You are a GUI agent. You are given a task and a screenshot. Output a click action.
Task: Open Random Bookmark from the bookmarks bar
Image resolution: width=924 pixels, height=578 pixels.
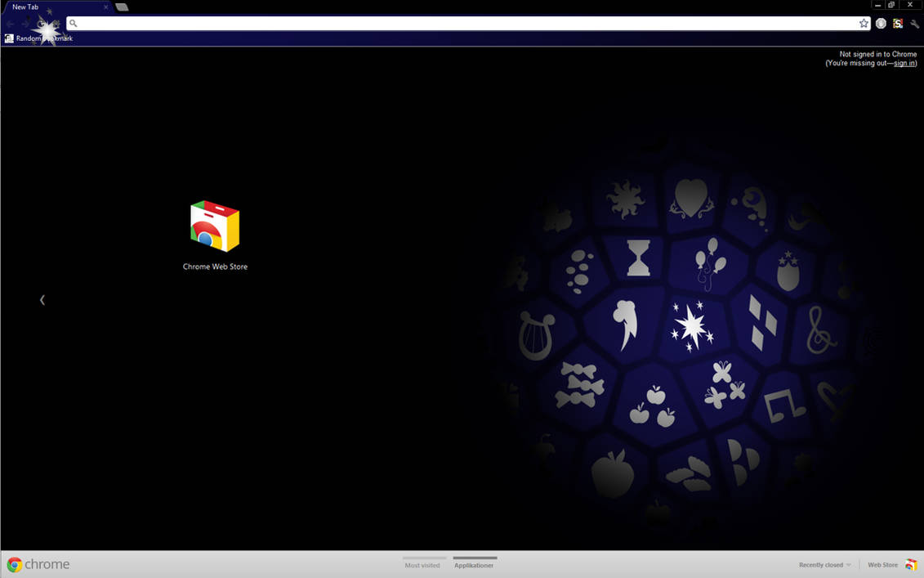pos(38,38)
